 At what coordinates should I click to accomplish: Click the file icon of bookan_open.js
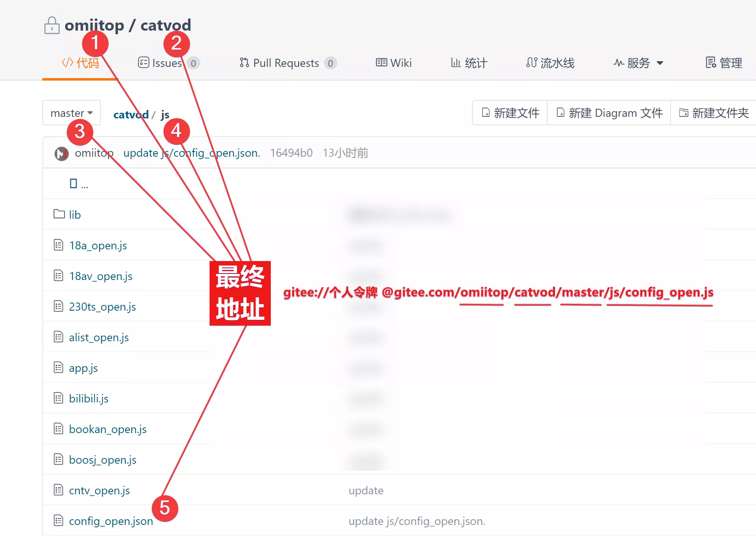coord(58,429)
